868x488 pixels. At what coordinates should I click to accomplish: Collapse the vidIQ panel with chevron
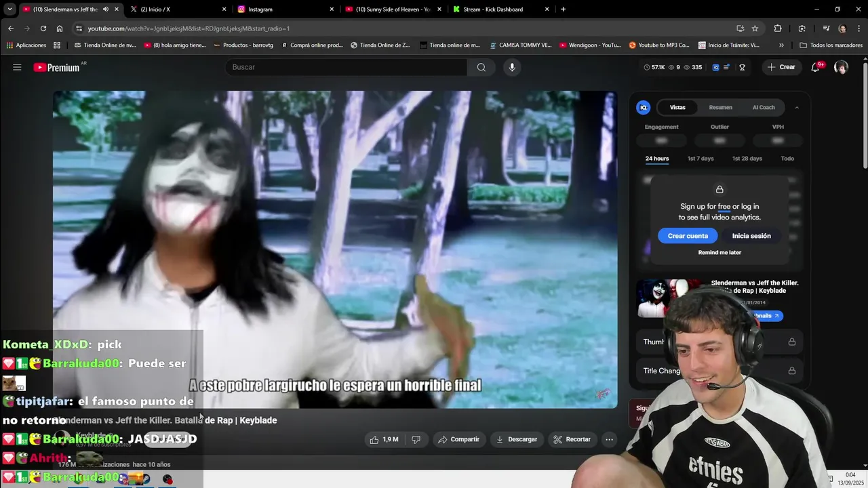tap(797, 107)
